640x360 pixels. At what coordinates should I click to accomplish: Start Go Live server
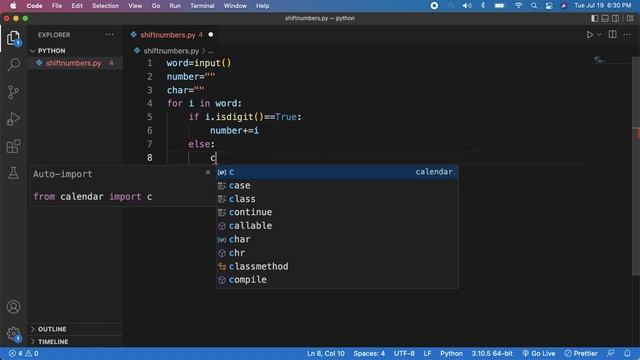539,353
